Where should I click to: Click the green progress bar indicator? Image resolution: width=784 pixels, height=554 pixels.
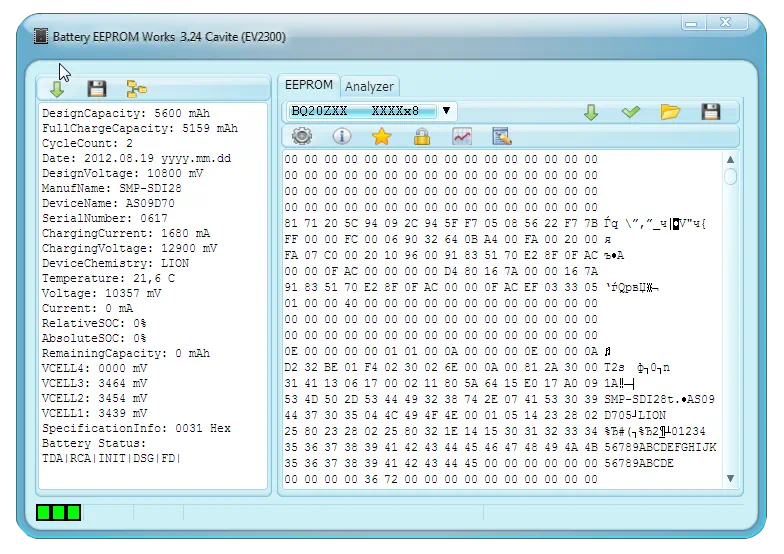(x=58, y=512)
